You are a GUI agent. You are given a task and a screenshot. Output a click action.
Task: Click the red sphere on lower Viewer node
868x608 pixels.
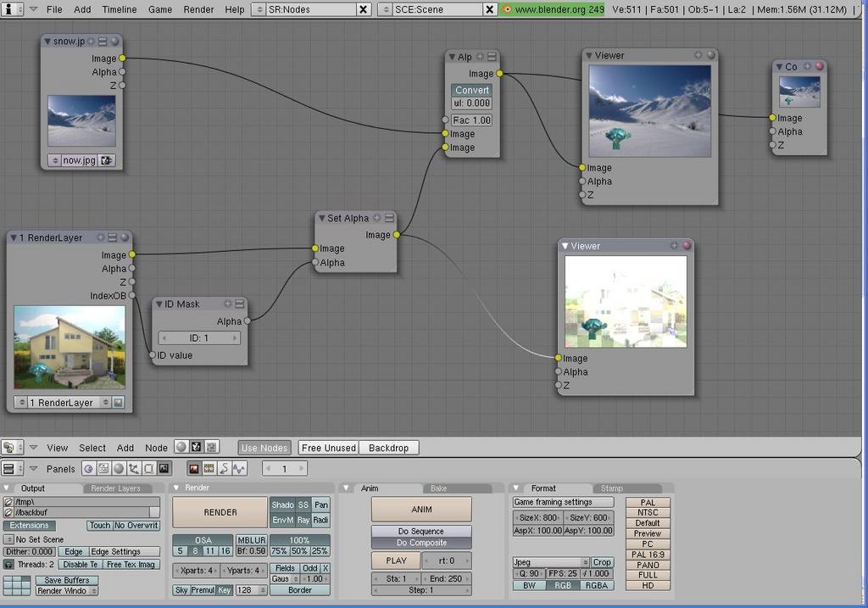pos(687,245)
